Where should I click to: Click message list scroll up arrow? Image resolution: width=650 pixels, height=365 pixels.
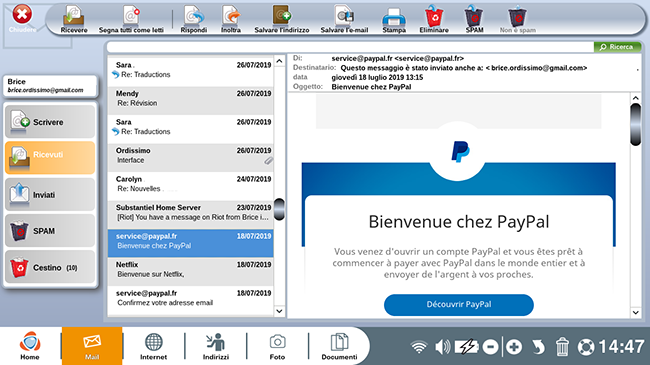pyautogui.click(x=279, y=61)
